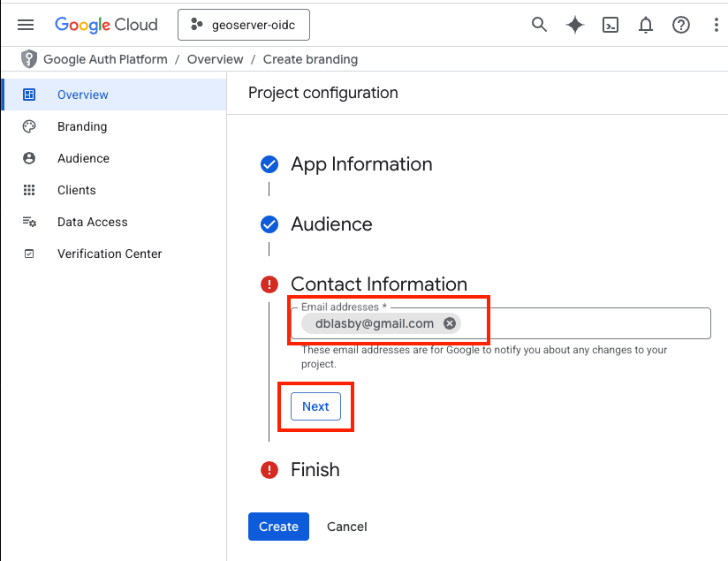728x561 pixels.
Task: Open the geoserver-oidc project selector
Action: coord(244,25)
